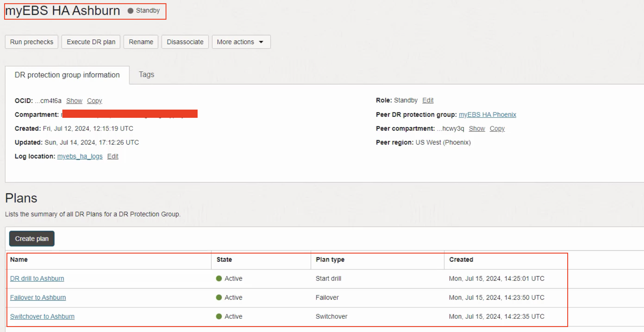644x332 pixels.
Task: Switch to the Tags tab
Action: pyautogui.click(x=146, y=75)
